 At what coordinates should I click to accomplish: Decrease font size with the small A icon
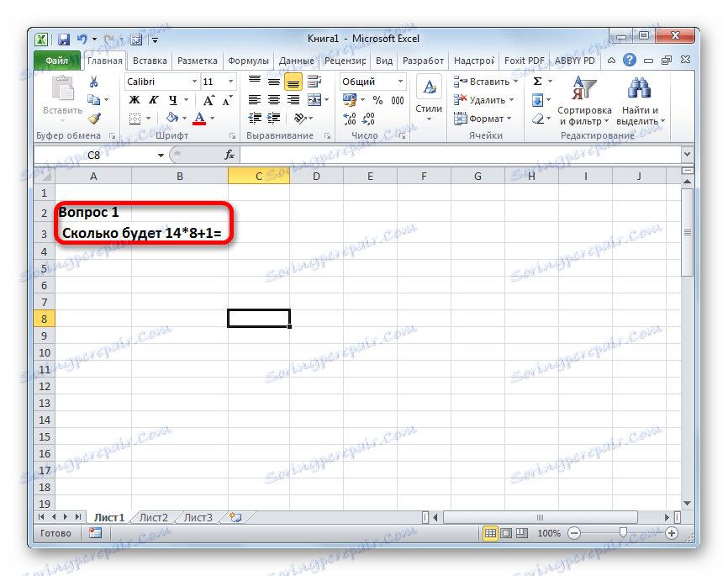coord(227,100)
